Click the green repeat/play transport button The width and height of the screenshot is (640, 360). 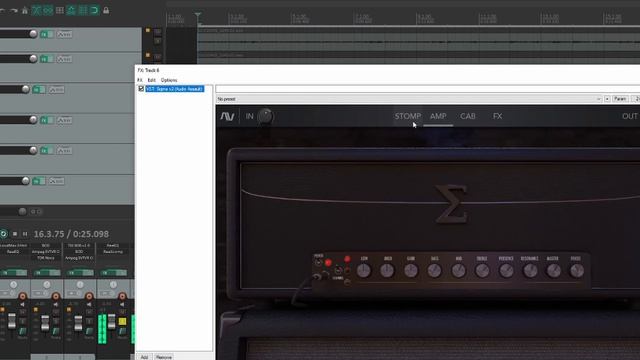point(3,234)
